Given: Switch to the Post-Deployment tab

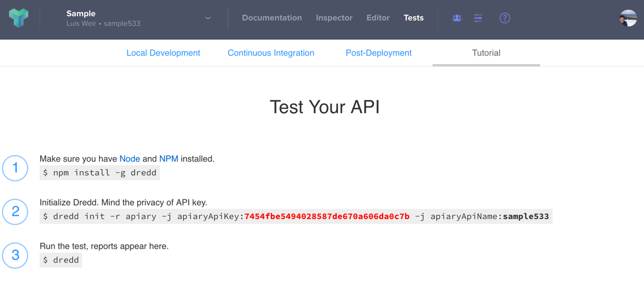Looking at the screenshot, I should (379, 53).
